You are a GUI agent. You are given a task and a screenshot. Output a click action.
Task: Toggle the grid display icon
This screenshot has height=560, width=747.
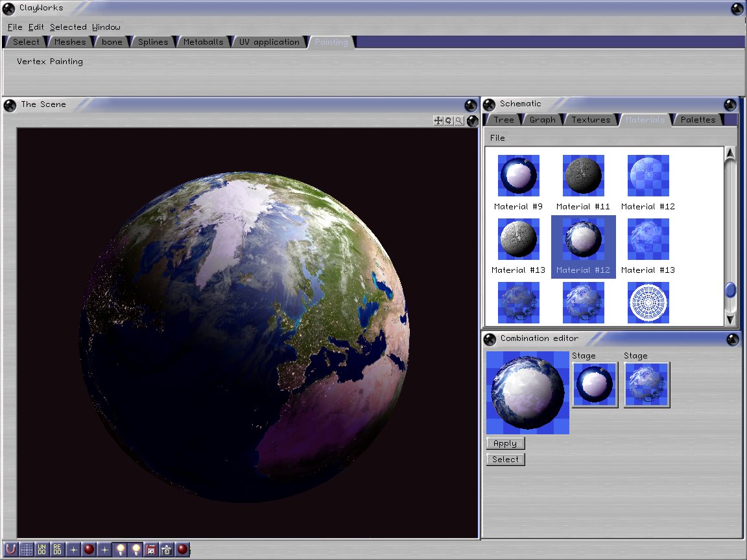[x=27, y=550]
